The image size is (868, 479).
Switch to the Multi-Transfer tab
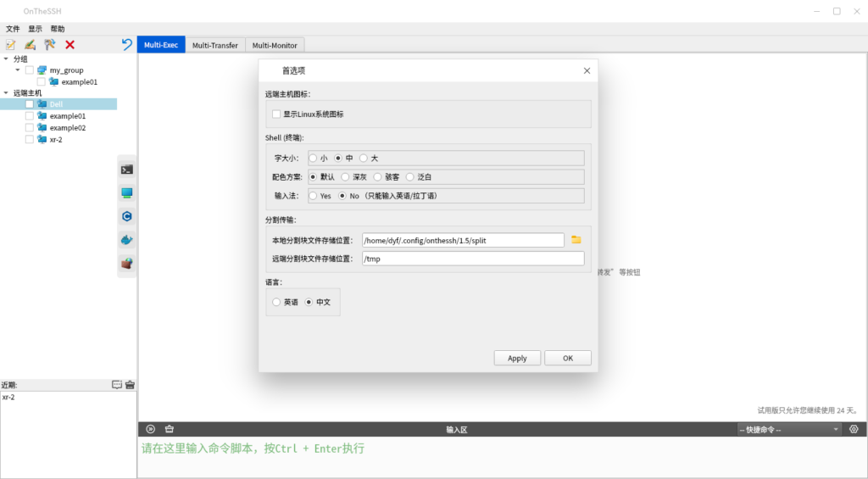214,45
